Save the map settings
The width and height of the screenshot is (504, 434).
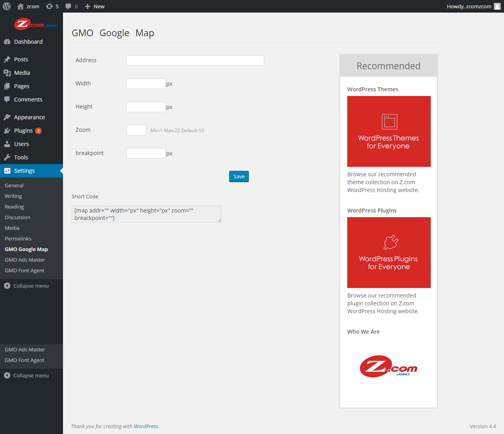239,177
